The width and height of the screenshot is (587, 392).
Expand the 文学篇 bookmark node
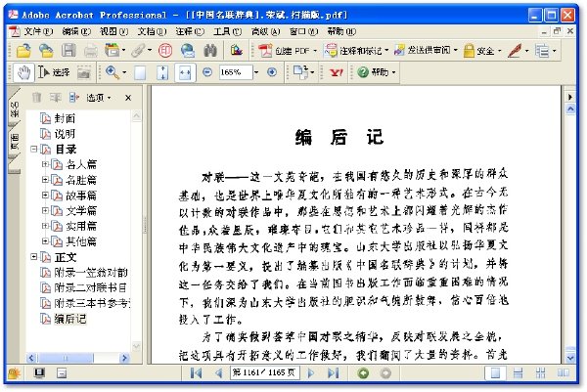click(x=45, y=210)
